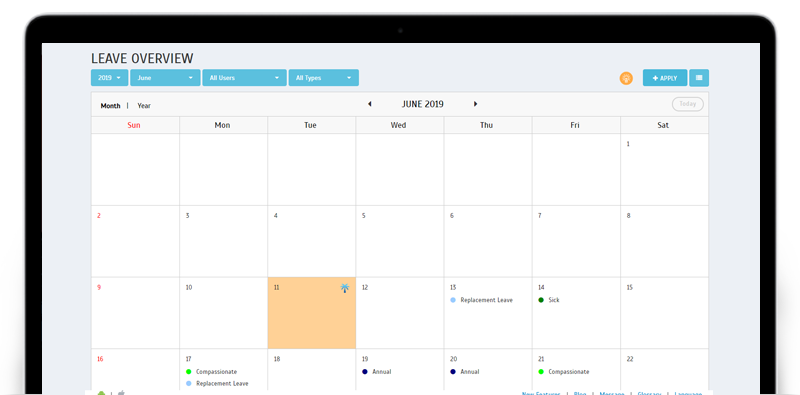Select date 12 in the calendar
The image size is (800, 395).
tap(365, 287)
